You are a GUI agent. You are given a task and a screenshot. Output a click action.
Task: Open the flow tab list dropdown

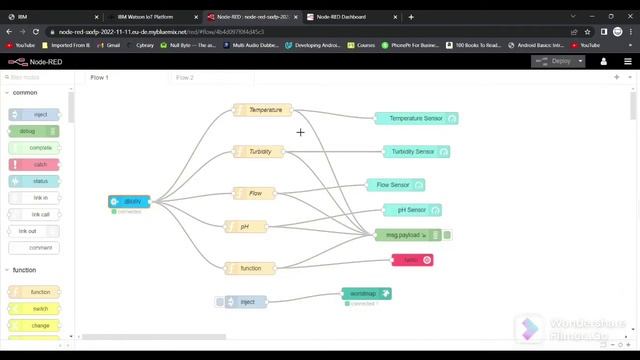630,77
